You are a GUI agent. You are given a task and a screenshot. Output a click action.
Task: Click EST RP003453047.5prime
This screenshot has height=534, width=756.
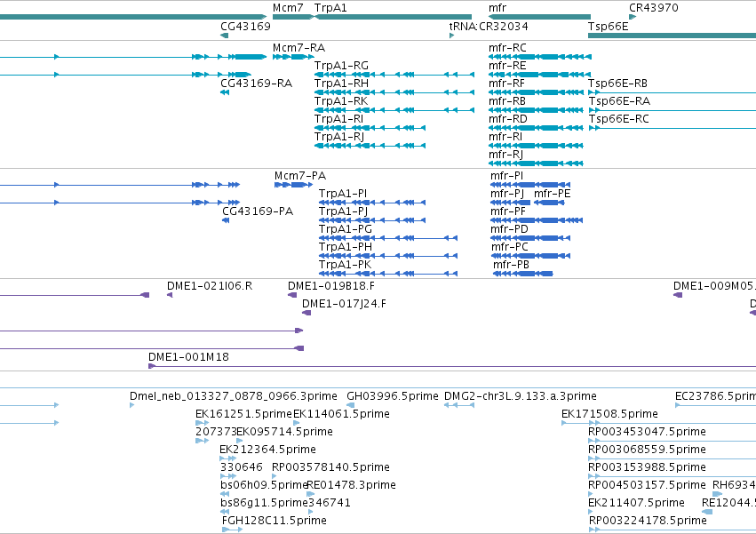click(647, 432)
